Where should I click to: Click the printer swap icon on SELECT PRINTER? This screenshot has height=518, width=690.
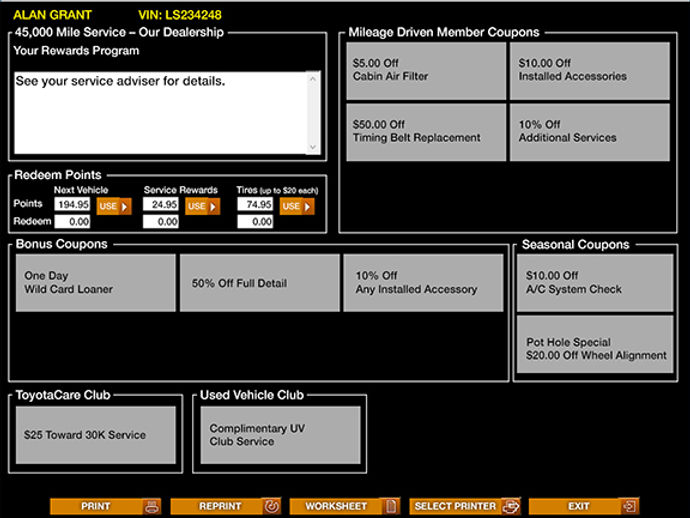[511, 506]
